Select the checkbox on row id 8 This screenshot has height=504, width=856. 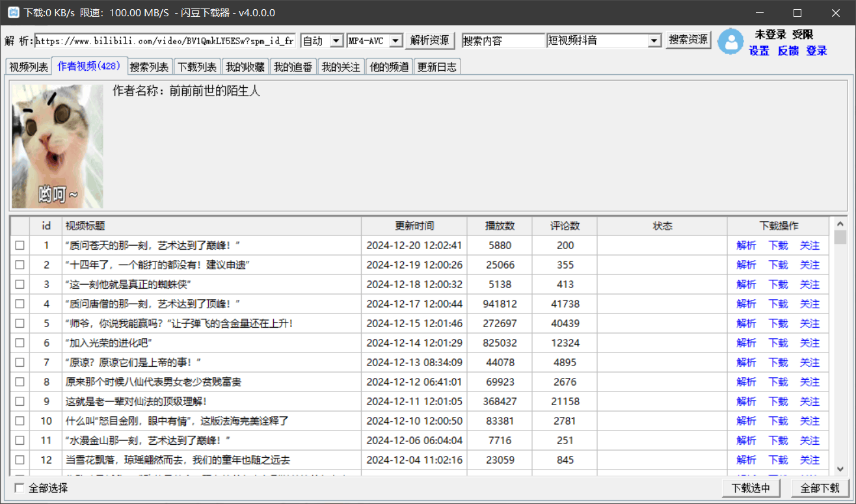coord(20,382)
